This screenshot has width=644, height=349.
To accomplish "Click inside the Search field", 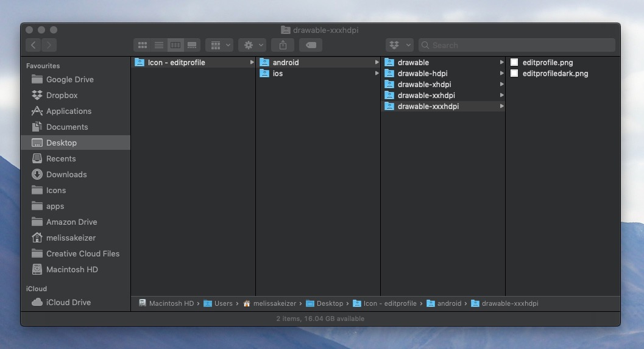I will click(x=517, y=45).
